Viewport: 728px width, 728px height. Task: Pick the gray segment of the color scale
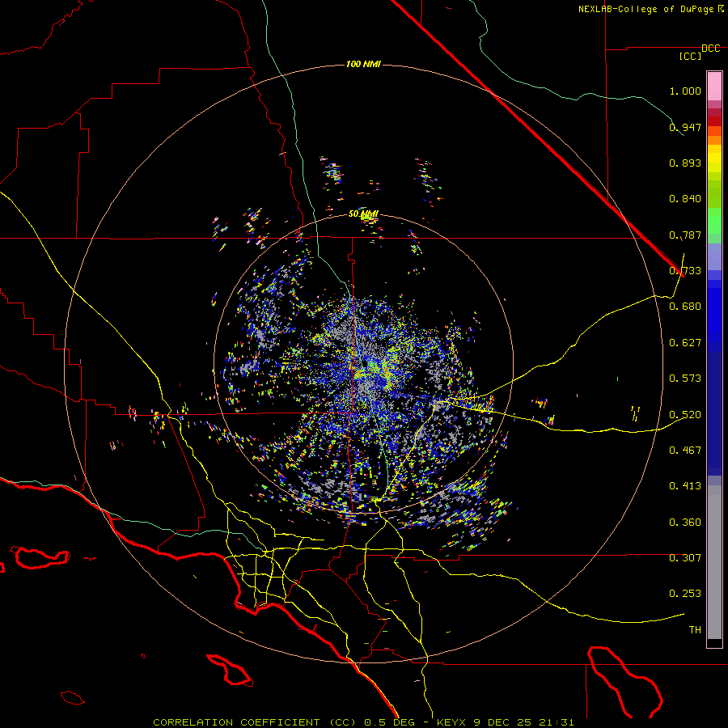tap(714, 562)
